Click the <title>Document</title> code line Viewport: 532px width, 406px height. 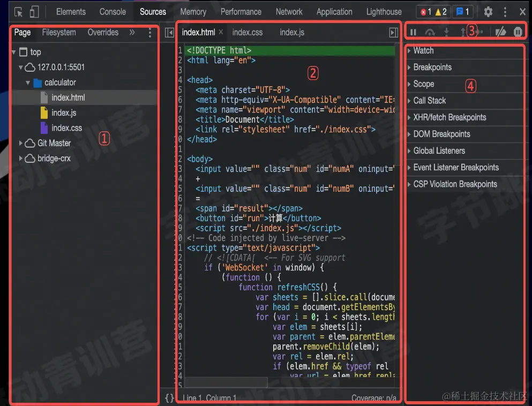245,120
